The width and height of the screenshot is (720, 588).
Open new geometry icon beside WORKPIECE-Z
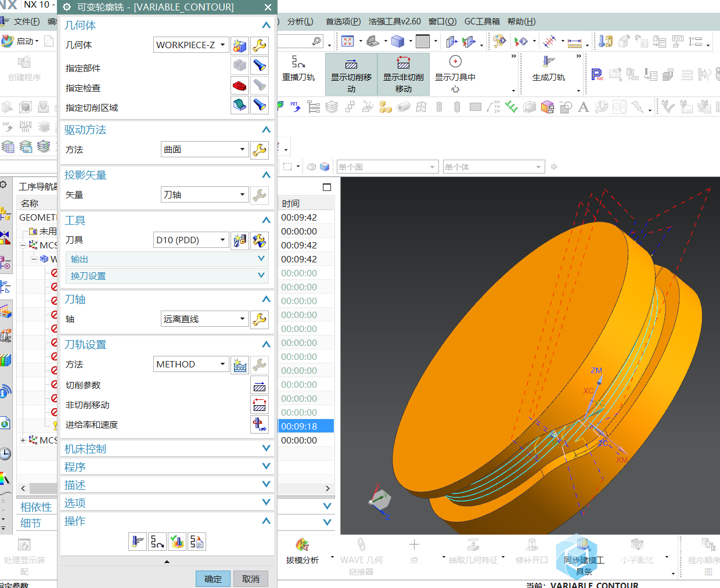[x=240, y=45]
